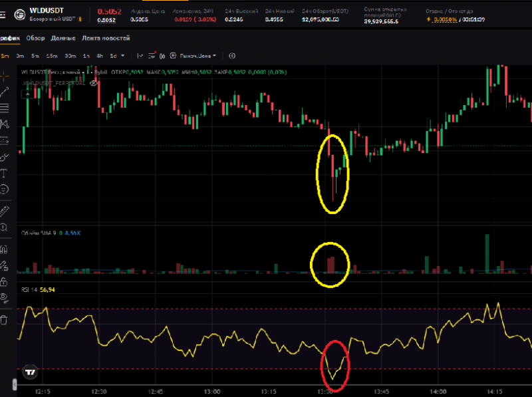Click the TradingView logo badge
532x397 pixels.
(x=30, y=372)
